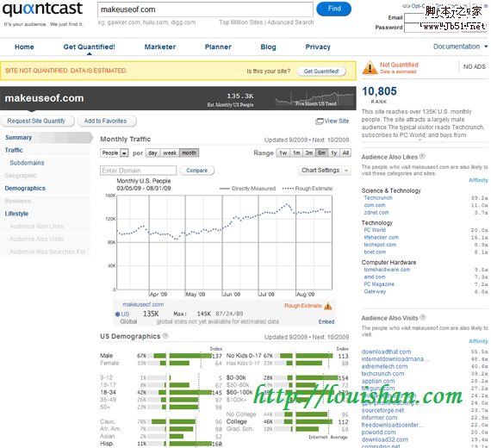The image size is (491, 448).
Task: Set range to 1y
Action: coord(334,152)
